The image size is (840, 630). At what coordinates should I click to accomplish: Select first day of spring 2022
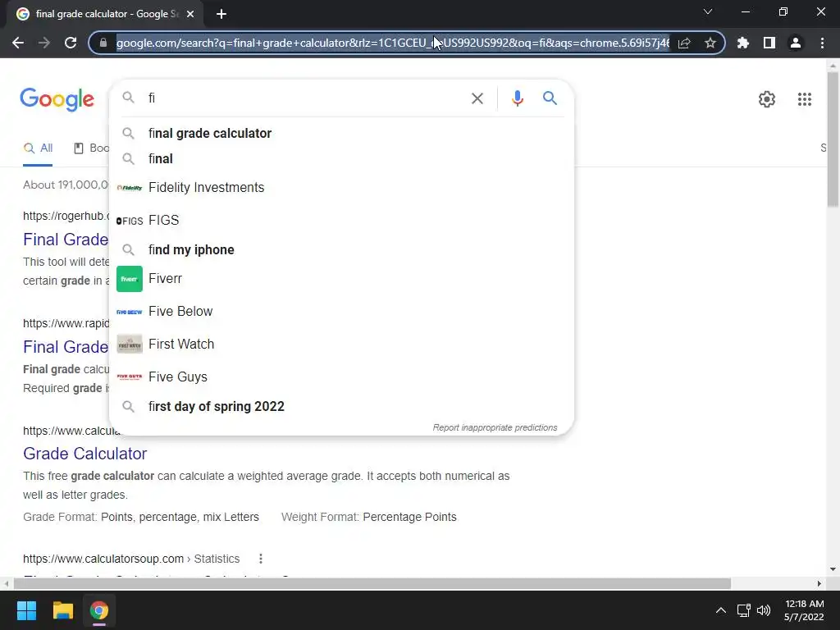click(x=341, y=407)
